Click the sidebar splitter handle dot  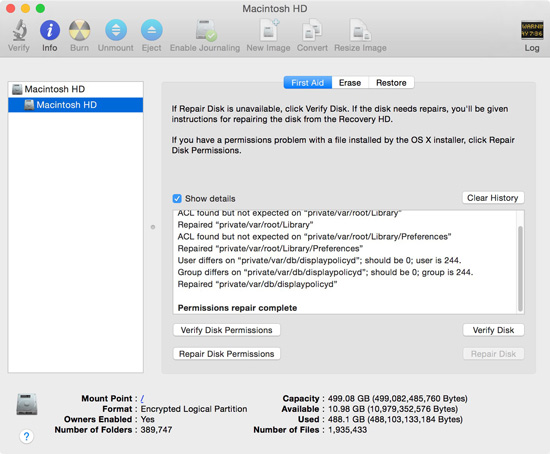pos(153,227)
